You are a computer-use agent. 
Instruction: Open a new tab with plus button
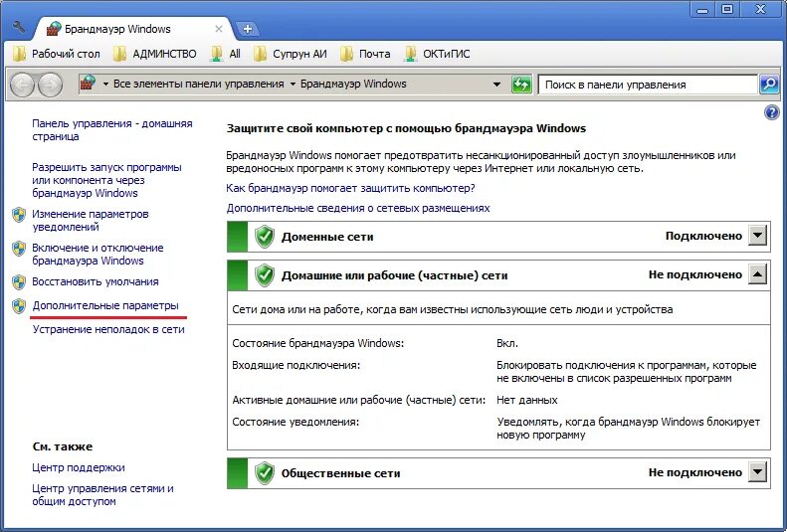248,29
